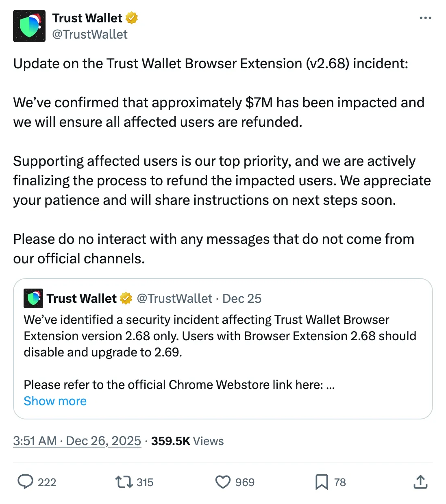Click the 359.5K Views count
The width and height of the screenshot is (446, 504).
coord(187,441)
